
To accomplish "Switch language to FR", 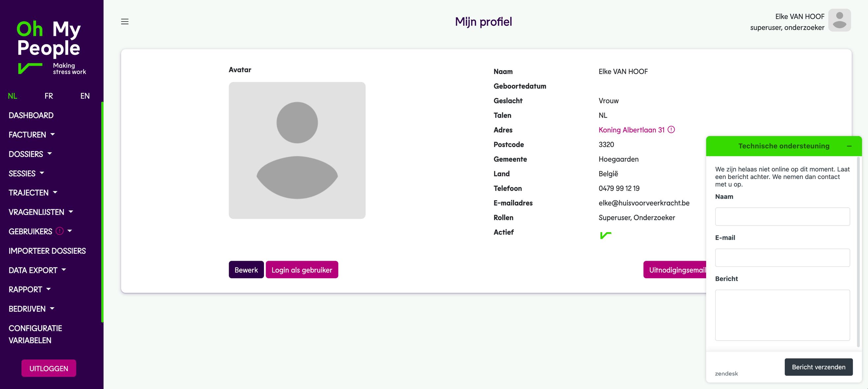I will tap(48, 96).
